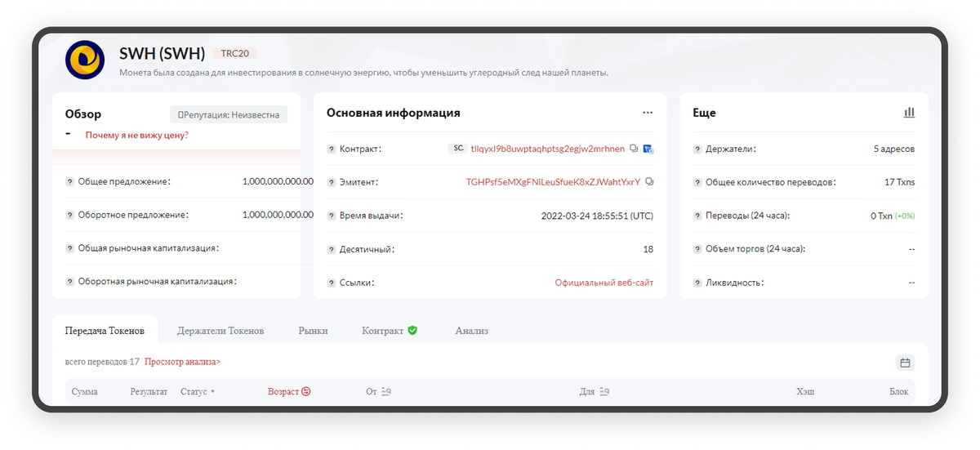The width and height of the screenshot is (980, 450).
Task: Click help icon next to Оборотное предложение
Action: [70, 216]
